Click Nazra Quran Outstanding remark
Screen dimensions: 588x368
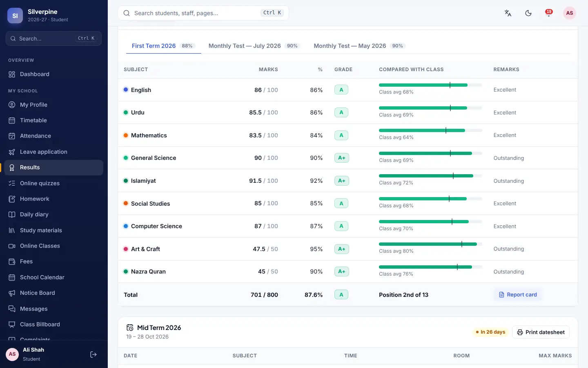[508, 272]
